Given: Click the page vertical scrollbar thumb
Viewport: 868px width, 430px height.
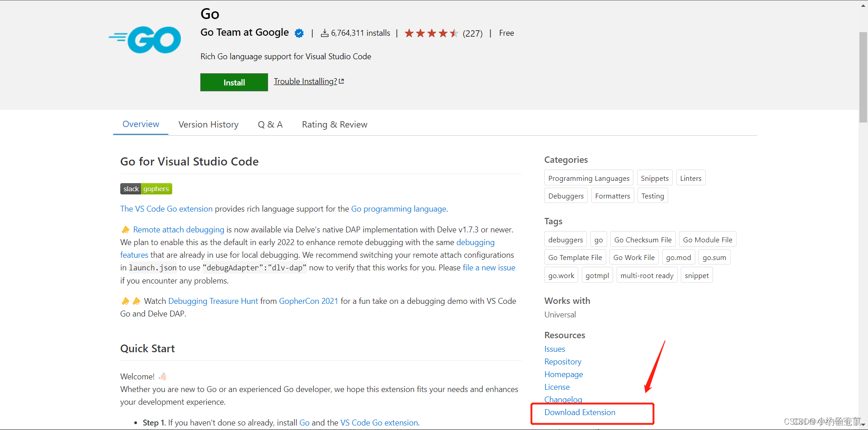Looking at the screenshot, I should pyautogui.click(x=863, y=77).
